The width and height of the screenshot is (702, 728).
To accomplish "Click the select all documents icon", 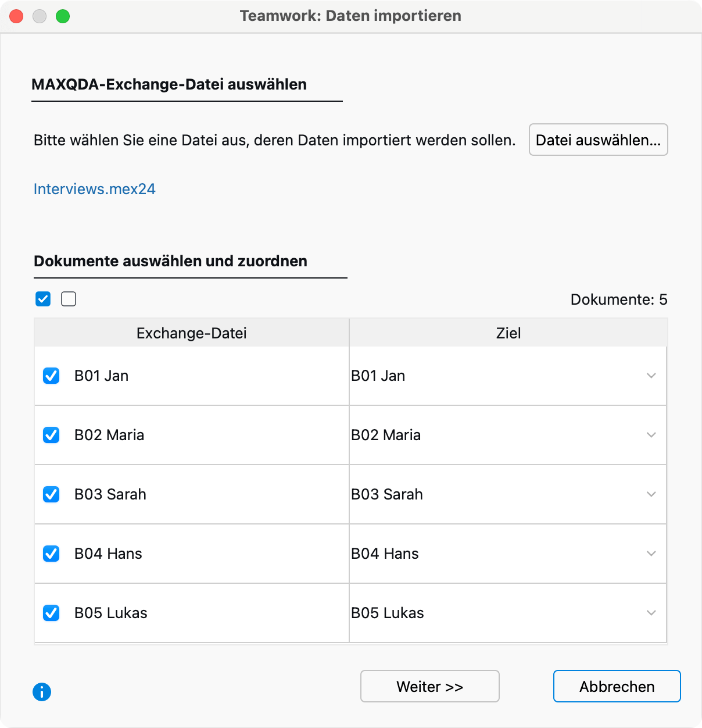I will [43, 299].
